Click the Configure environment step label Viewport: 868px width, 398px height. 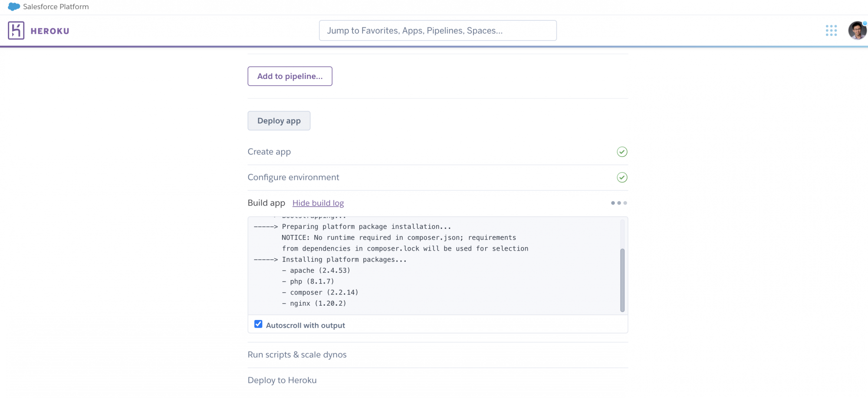point(293,177)
